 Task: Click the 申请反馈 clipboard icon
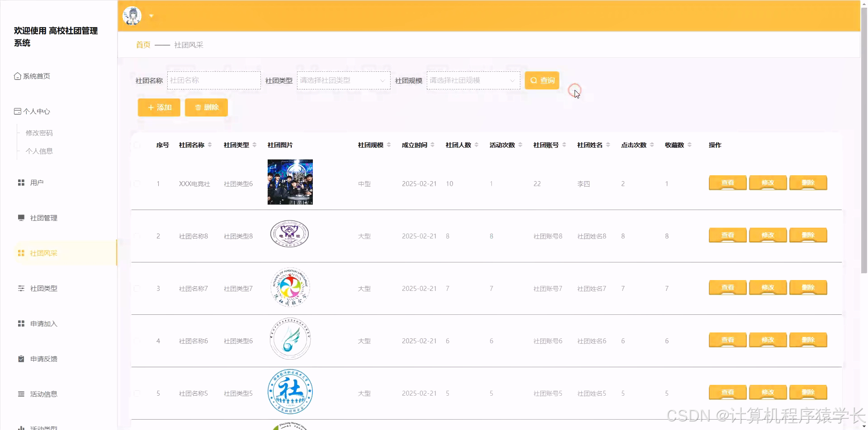click(x=21, y=359)
